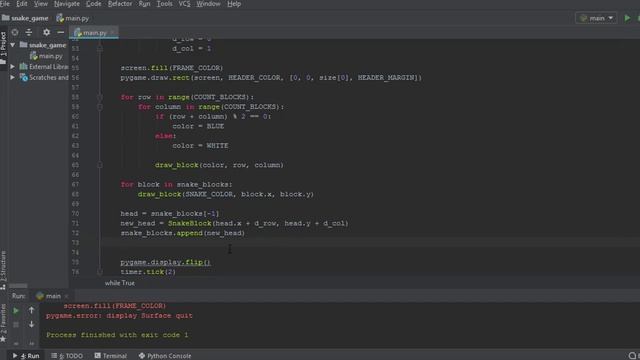
Task: Select main.py in the project tree
Action: (x=46, y=56)
